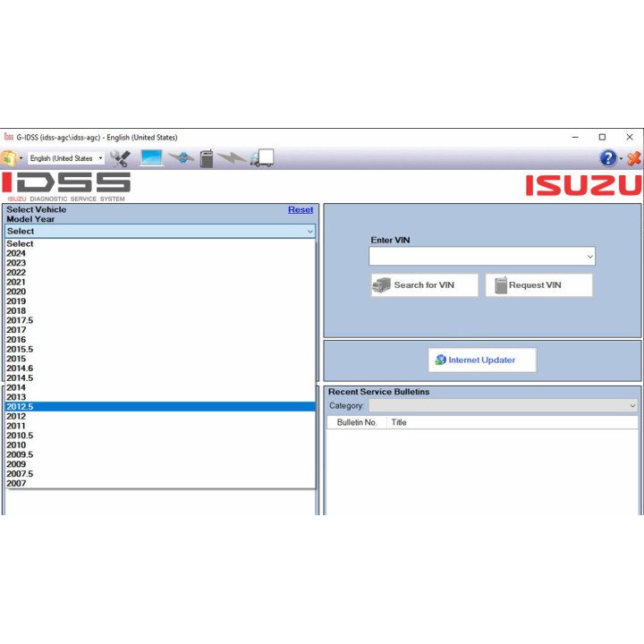Open the wrench and screwdriver utilities icon
This screenshot has height=644, width=644.
click(x=120, y=158)
